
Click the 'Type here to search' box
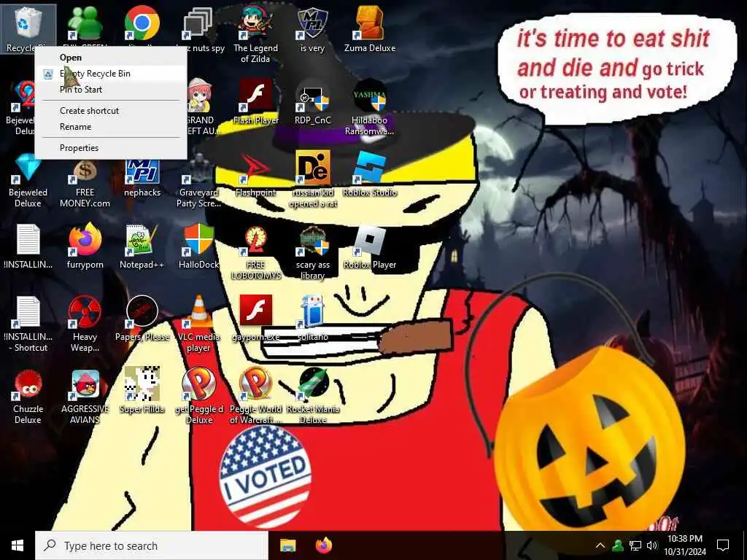pos(152,545)
